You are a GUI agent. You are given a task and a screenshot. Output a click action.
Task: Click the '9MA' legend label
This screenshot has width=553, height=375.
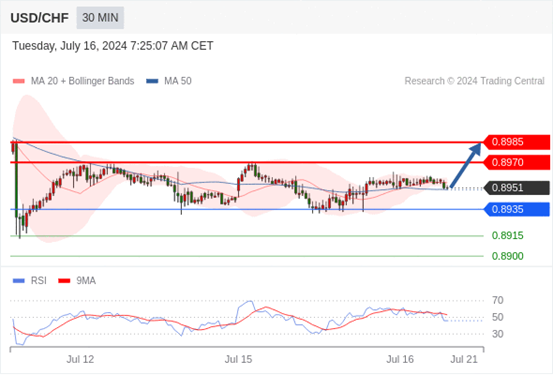(86, 281)
